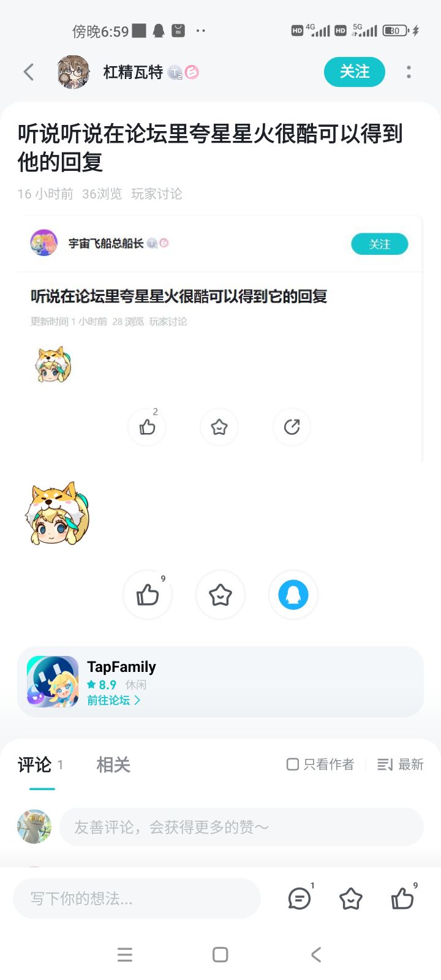The height and width of the screenshot is (980, 441).
Task: Open 前往论坛 link under TapFamily
Action: coord(113,700)
